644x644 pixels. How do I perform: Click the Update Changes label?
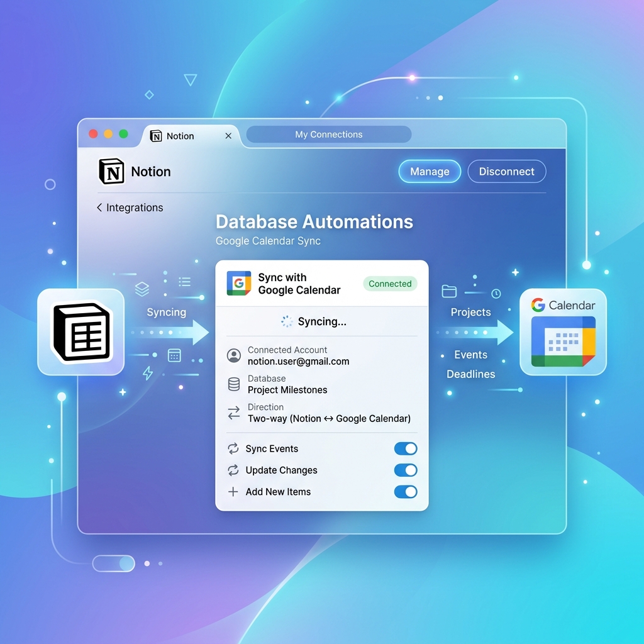(x=281, y=470)
